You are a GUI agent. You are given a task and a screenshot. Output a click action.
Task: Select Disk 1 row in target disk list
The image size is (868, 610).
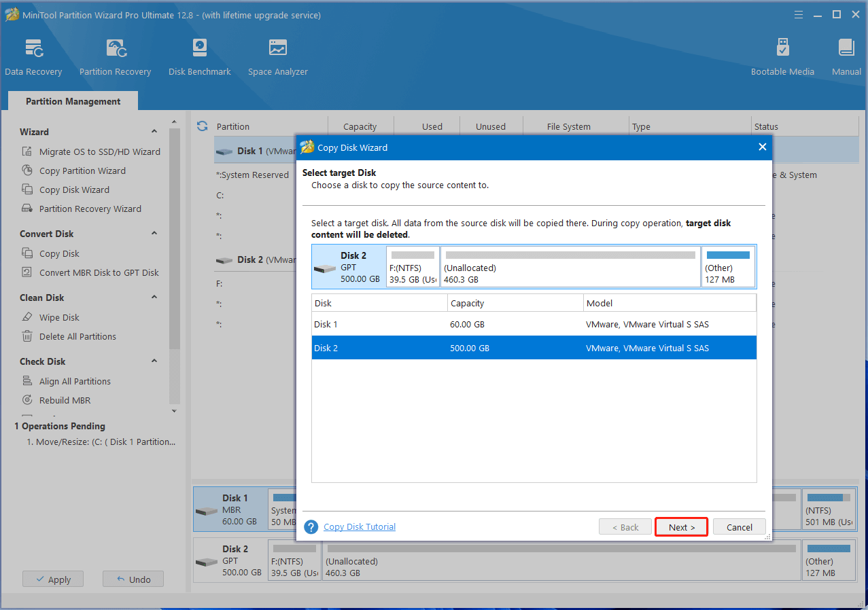tap(534, 324)
